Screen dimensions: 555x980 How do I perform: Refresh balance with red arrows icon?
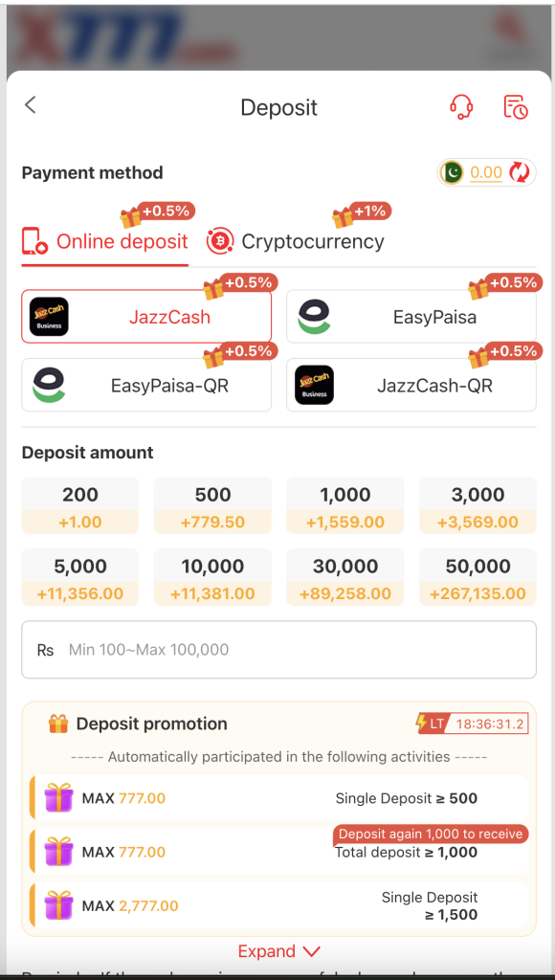(519, 172)
